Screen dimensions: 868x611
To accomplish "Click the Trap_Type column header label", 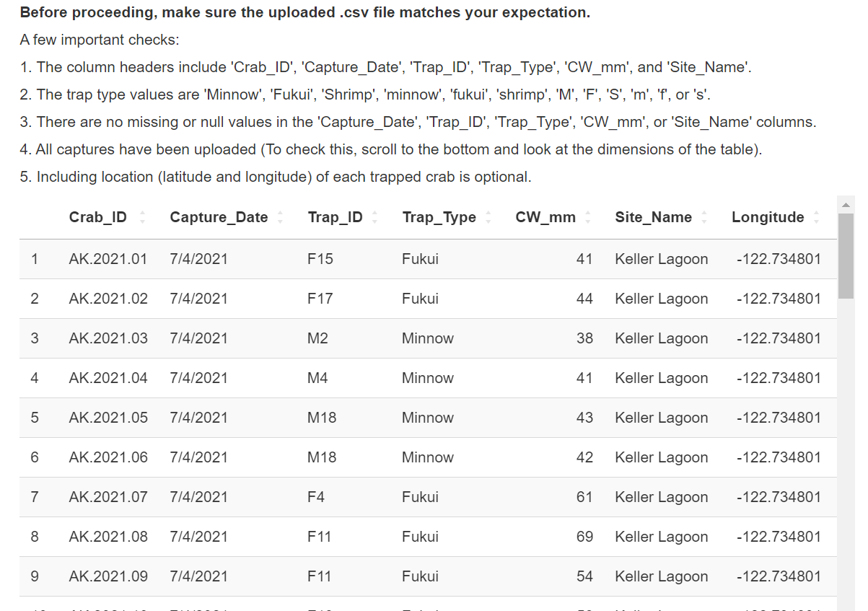I will tap(439, 217).
